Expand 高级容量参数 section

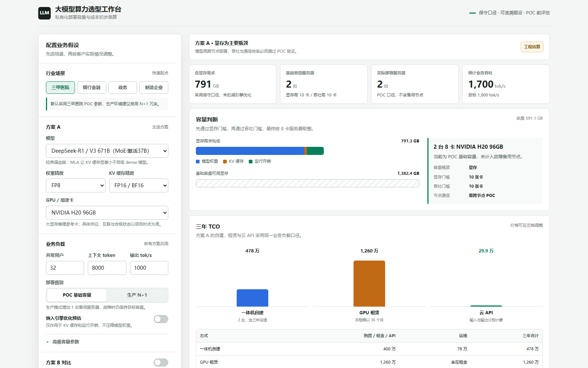(x=62, y=342)
